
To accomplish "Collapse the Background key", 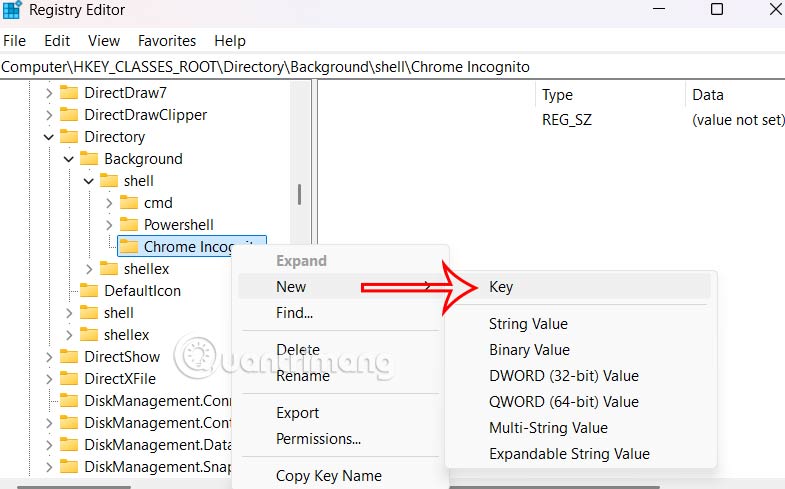I will click(69, 159).
